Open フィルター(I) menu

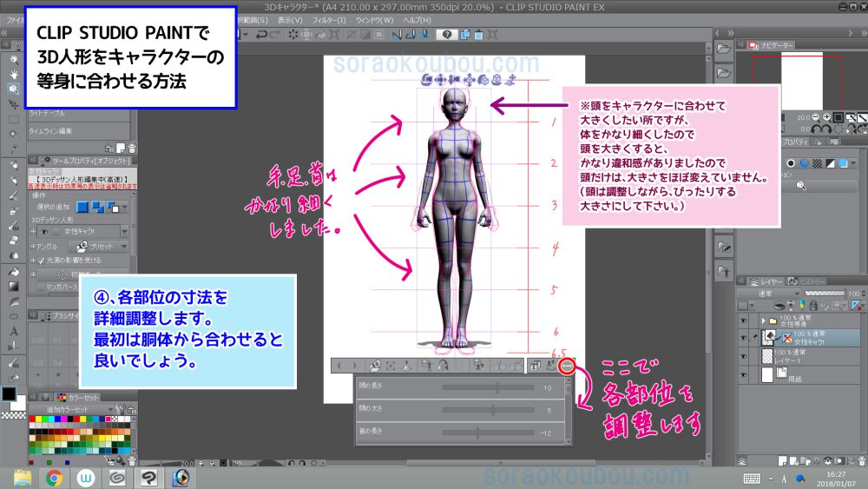pyautogui.click(x=329, y=20)
